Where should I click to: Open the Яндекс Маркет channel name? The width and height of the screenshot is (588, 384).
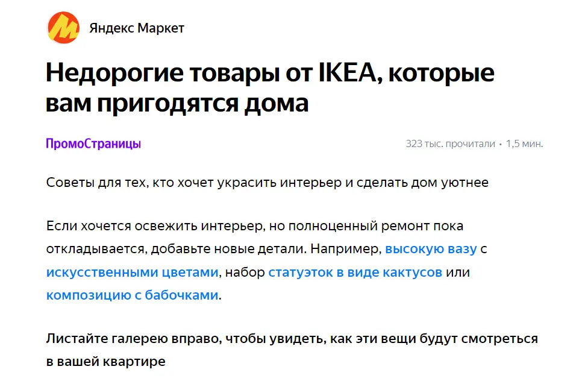click(x=137, y=28)
